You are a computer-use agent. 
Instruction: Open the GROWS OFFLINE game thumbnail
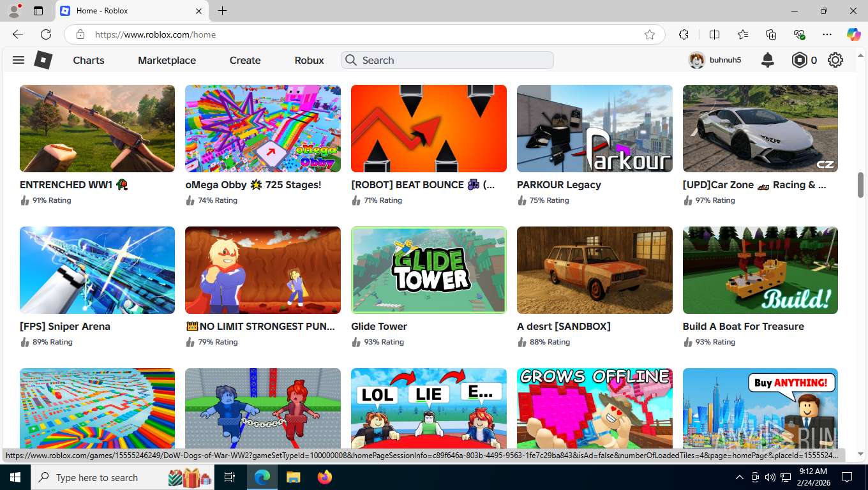coord(595,408)
